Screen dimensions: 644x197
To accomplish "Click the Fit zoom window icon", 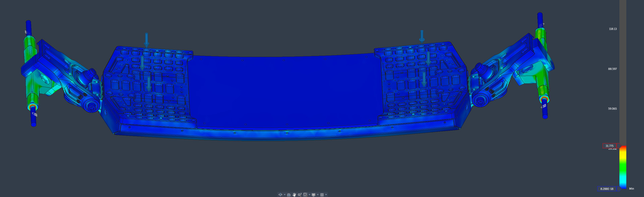I will click(305, 195).
